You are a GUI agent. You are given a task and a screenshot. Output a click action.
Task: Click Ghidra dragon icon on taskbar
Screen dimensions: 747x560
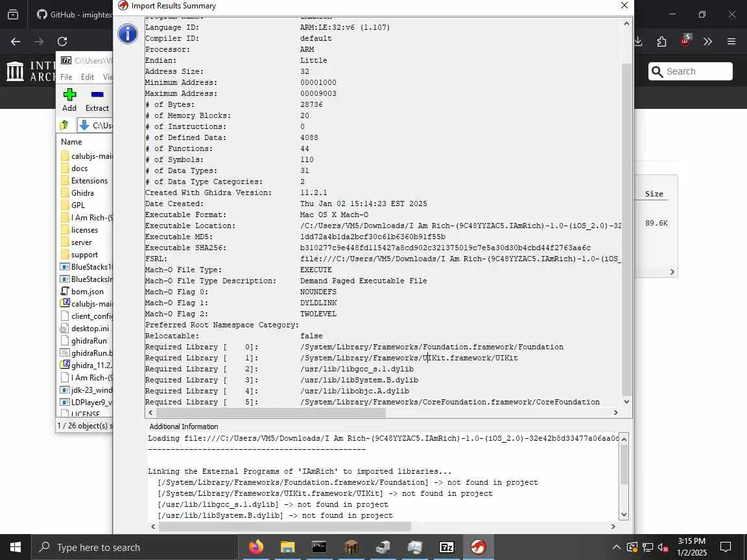click(479, 547)
